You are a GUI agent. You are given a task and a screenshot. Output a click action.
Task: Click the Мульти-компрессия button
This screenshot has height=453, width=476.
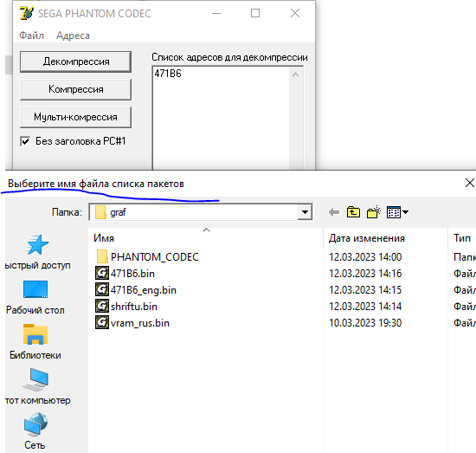[x=75, y=117]
